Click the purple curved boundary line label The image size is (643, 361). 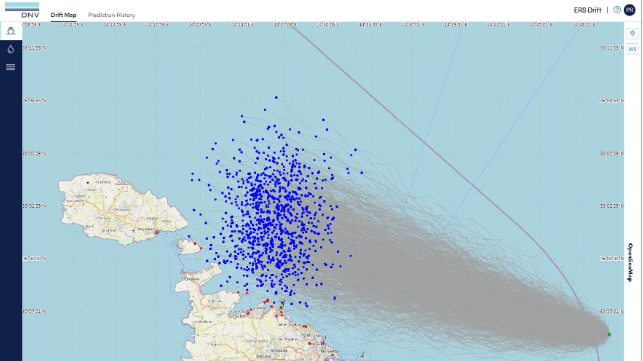pyautogui.click(x=394, y=120)
